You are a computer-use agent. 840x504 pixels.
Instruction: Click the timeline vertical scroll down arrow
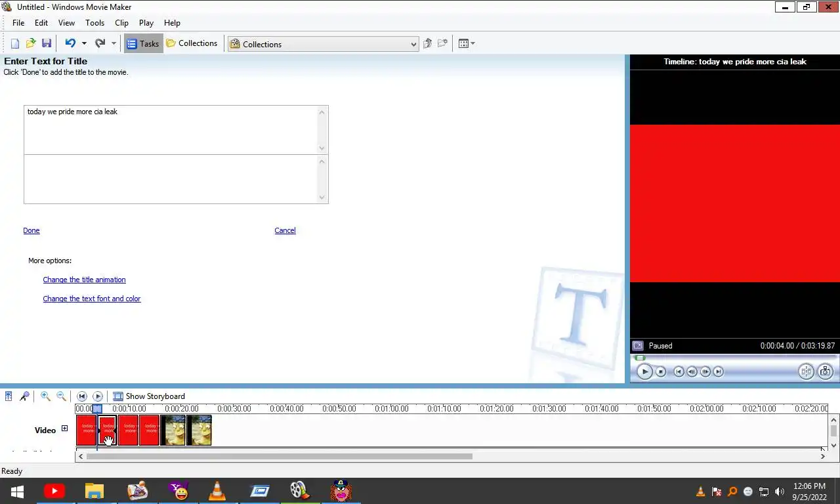(x=834, y=445)
